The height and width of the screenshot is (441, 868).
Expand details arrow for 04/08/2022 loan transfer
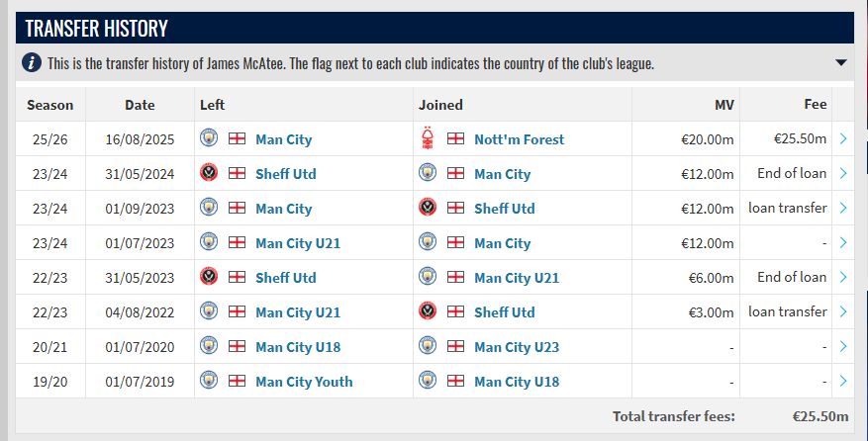click(842, 312)
